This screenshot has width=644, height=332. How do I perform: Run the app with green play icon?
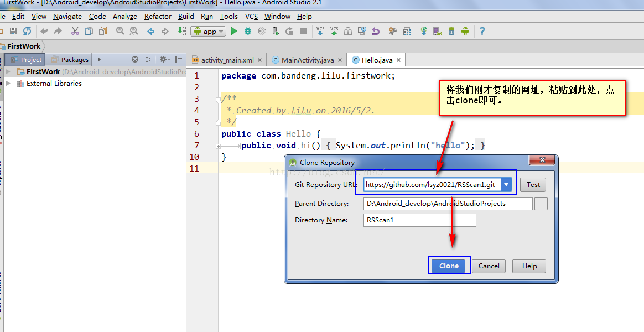pos(234,31)
